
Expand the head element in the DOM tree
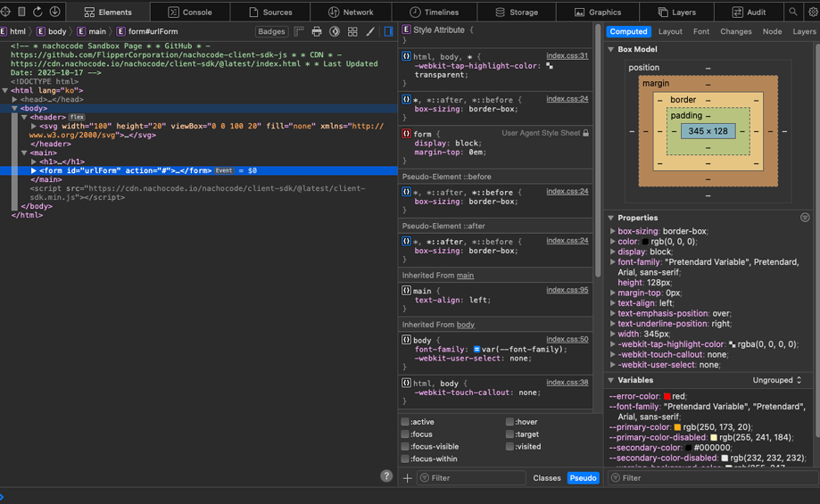tap(15, 100)
